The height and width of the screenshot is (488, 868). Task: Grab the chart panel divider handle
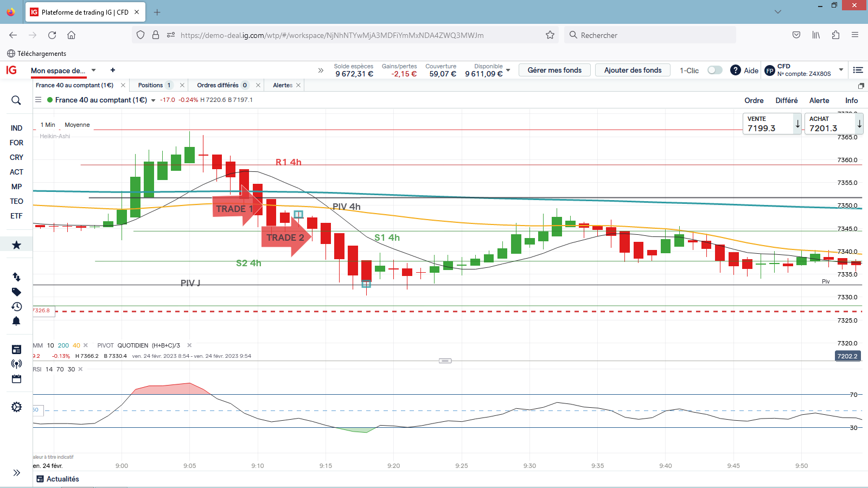(x=445, y=361)
